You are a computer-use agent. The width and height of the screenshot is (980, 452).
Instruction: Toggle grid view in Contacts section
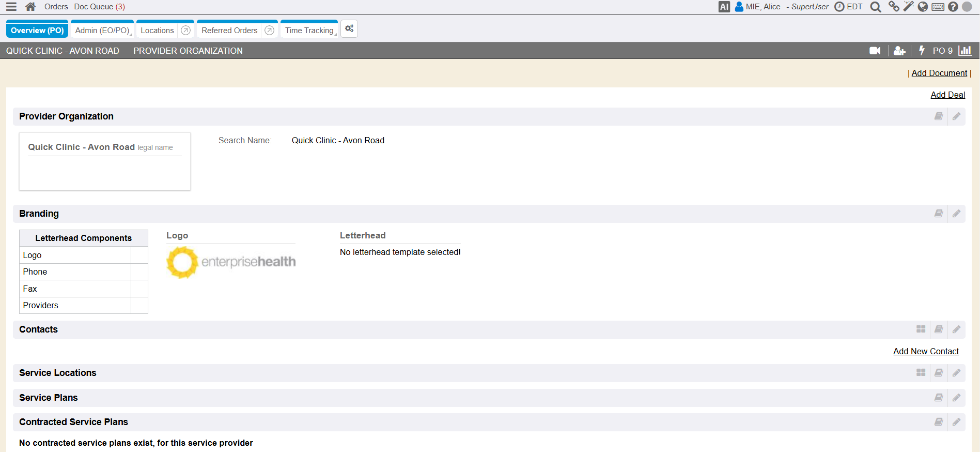tap(921, 329)
